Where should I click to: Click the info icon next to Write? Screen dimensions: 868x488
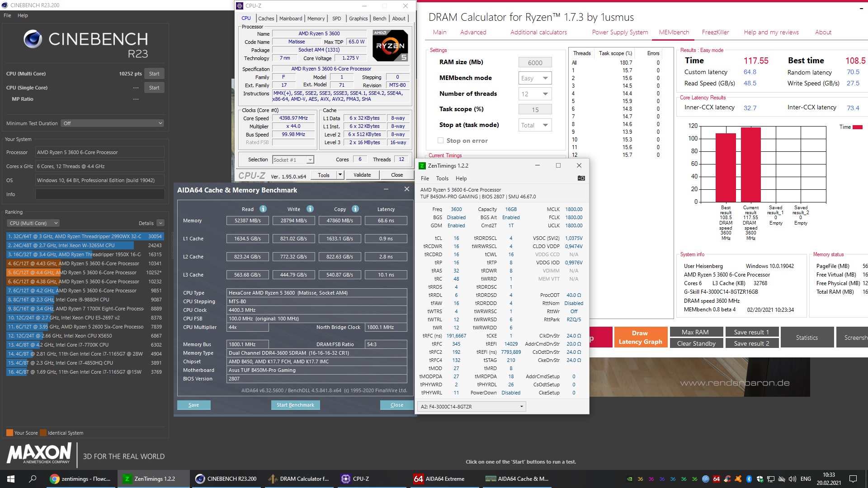tap(310, 209)
